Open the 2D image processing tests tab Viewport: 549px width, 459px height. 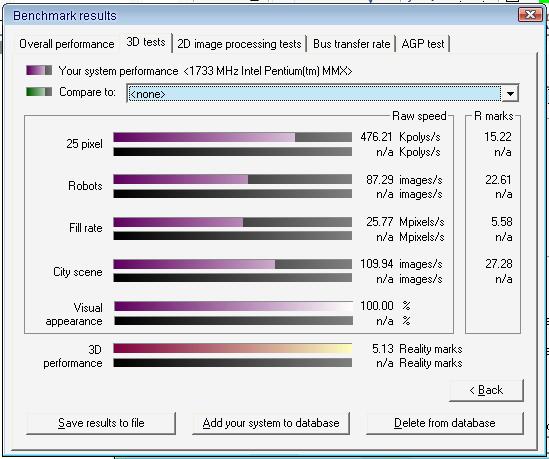tap(239, 44)
